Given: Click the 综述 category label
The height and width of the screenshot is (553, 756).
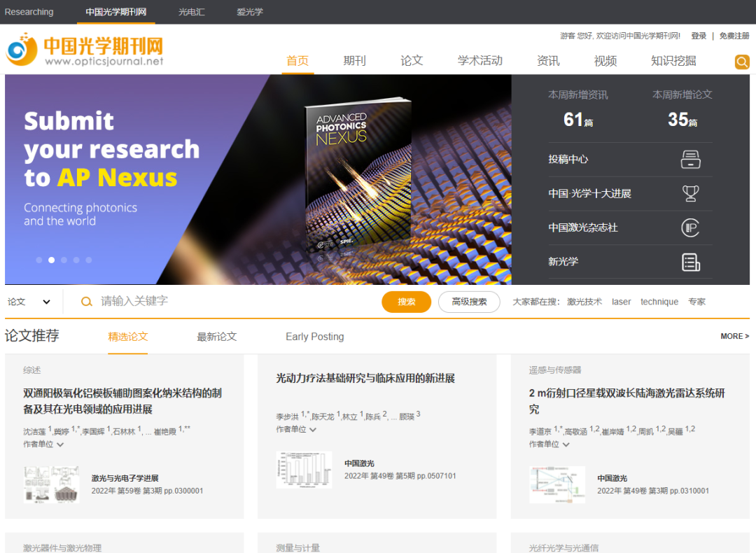Looking at the screenshot, I should (31, 370).
